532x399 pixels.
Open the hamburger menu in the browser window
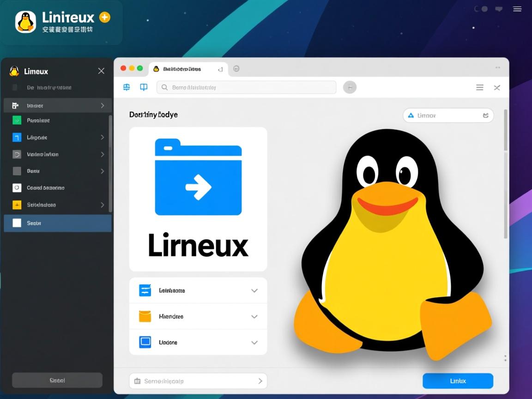click(479, 87)
